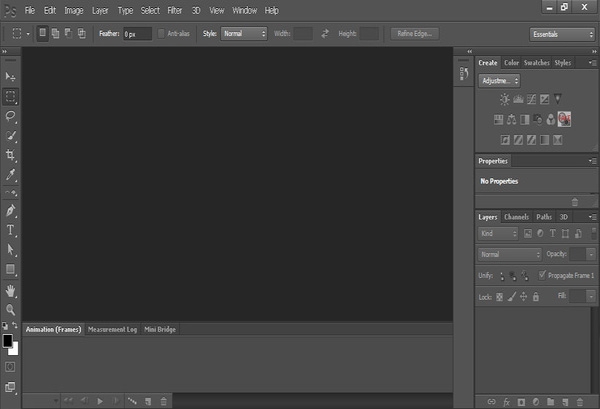
Task: Open the Style dropdown set to Normal
Action: [x=244, y=33]
